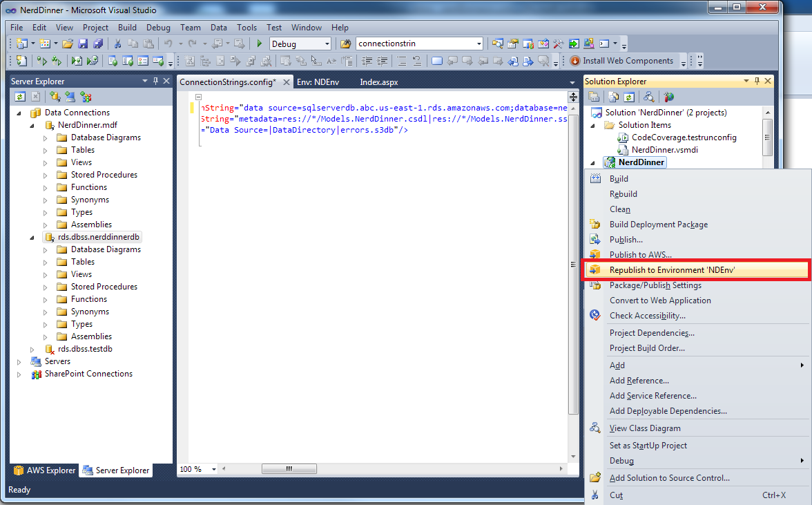Choose Build Deployment Package from context menu
Screen dimensions: 812x505
tap(658, 225)
